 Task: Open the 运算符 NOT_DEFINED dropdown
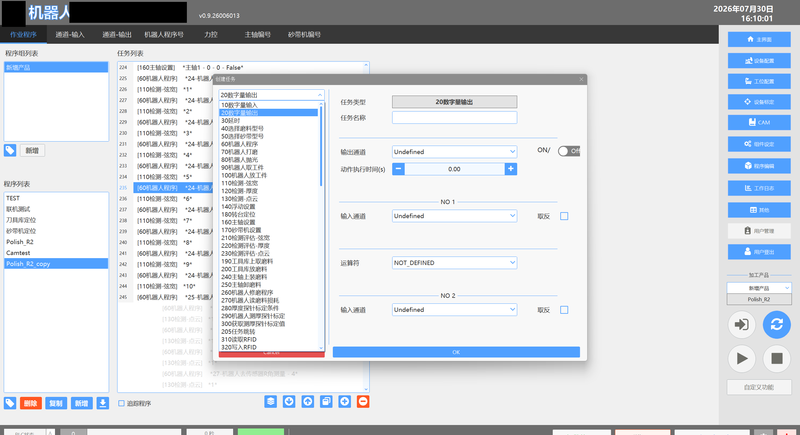click(454, 263)
